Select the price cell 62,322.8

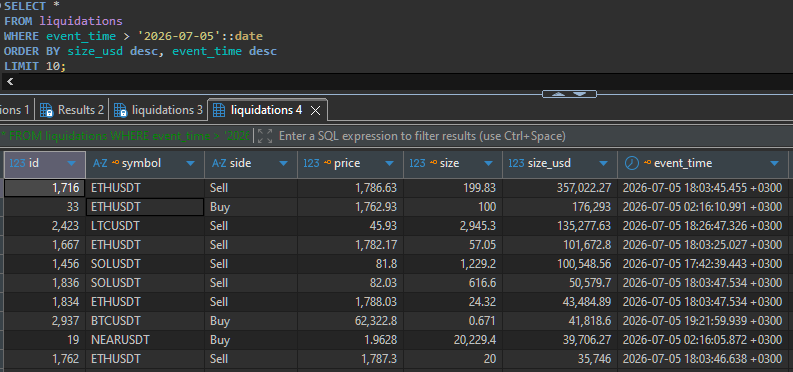click(350, 321)
